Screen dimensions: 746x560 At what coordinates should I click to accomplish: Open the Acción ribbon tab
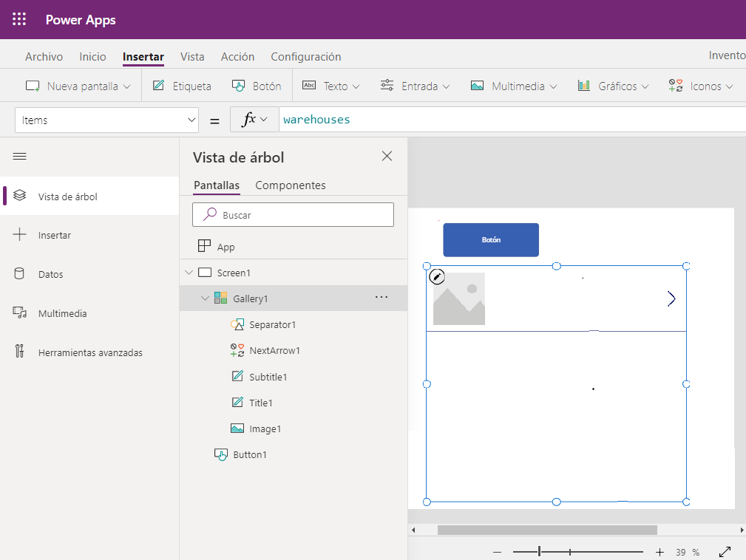tap(237, 57)
